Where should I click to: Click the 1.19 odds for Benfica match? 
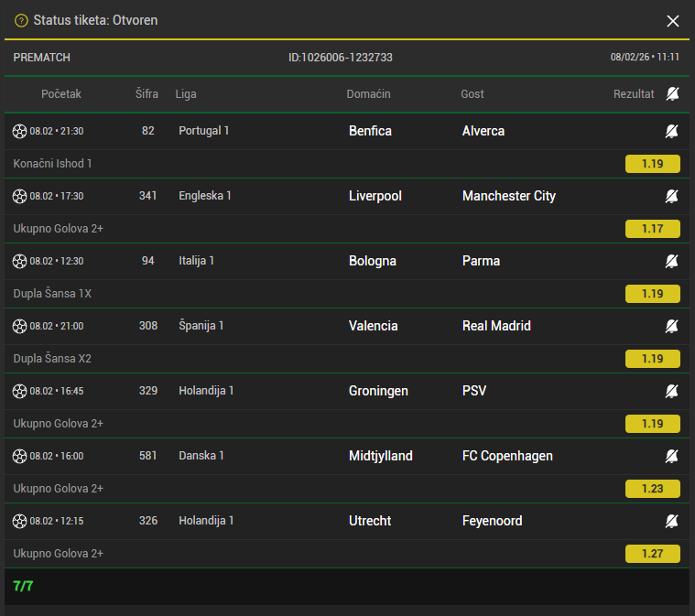click(653, 164)
